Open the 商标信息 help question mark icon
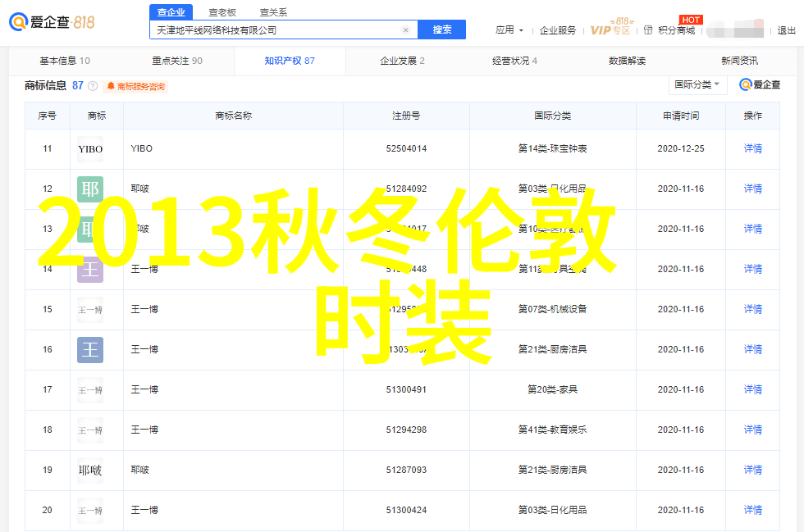 (x=93, y=86)
